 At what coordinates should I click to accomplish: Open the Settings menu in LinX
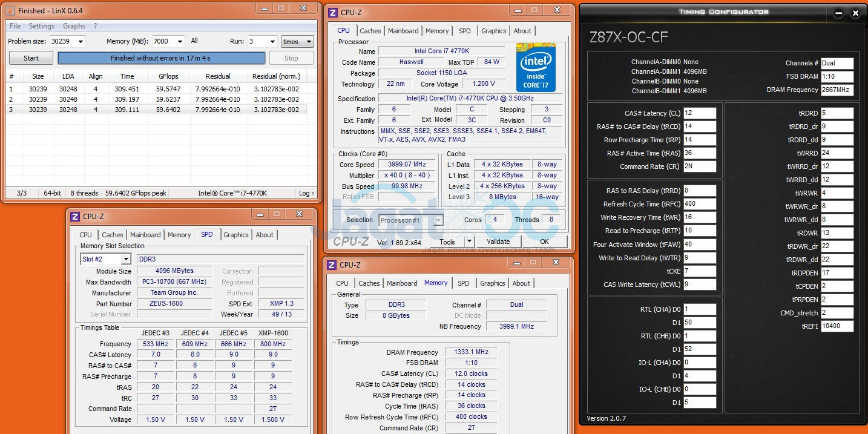(42, 26)
